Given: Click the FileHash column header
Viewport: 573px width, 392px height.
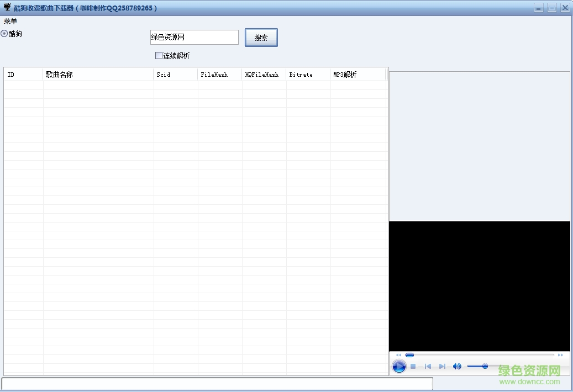Looking at the screenshot, I should coord(219,74).
